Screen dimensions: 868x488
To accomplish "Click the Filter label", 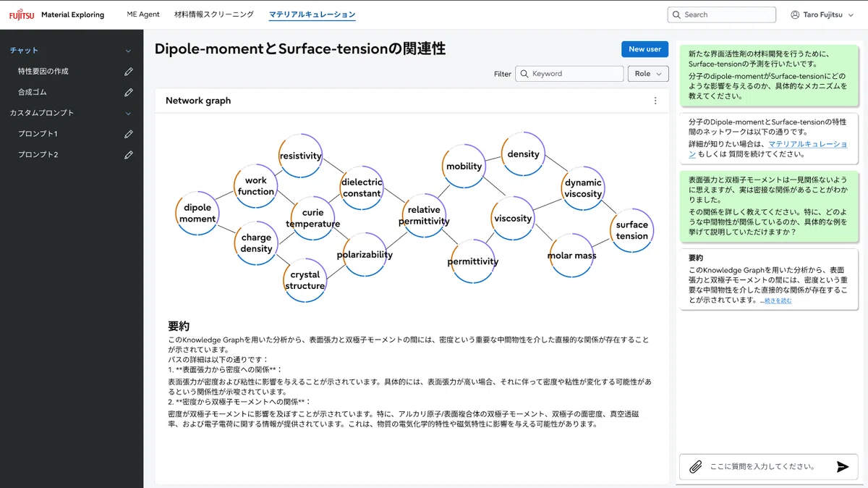I will click(503, 74).
